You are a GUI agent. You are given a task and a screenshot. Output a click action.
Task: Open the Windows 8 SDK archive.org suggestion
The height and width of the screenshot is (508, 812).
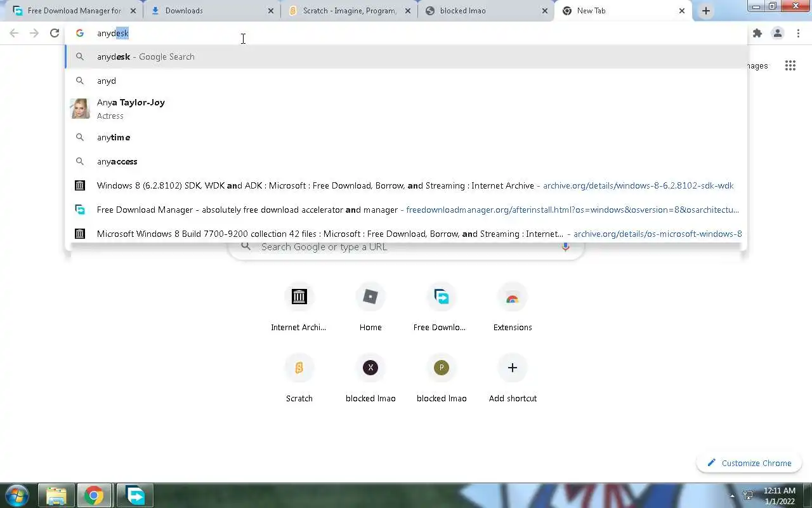coord(406,185)
